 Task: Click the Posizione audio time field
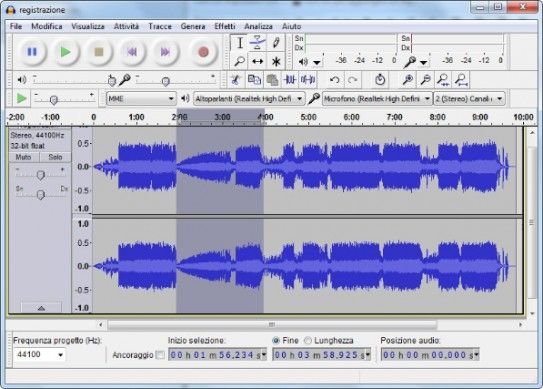point(430,355)
